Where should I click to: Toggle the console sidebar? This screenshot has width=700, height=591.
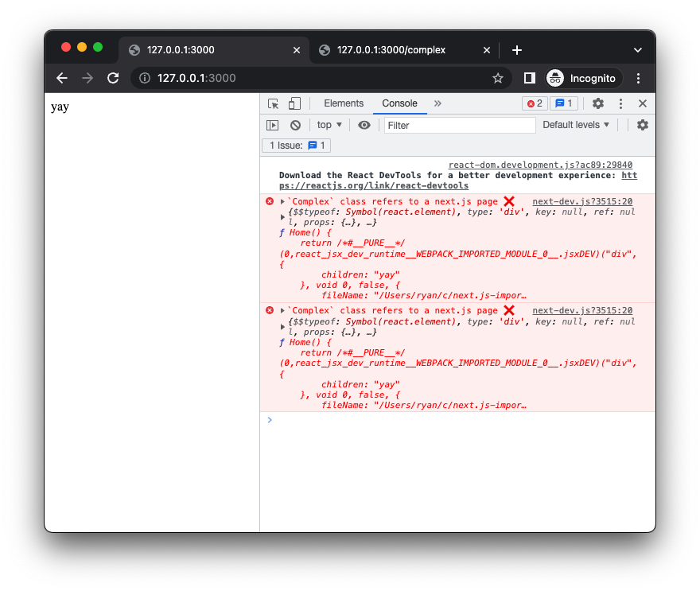[272, 126]
